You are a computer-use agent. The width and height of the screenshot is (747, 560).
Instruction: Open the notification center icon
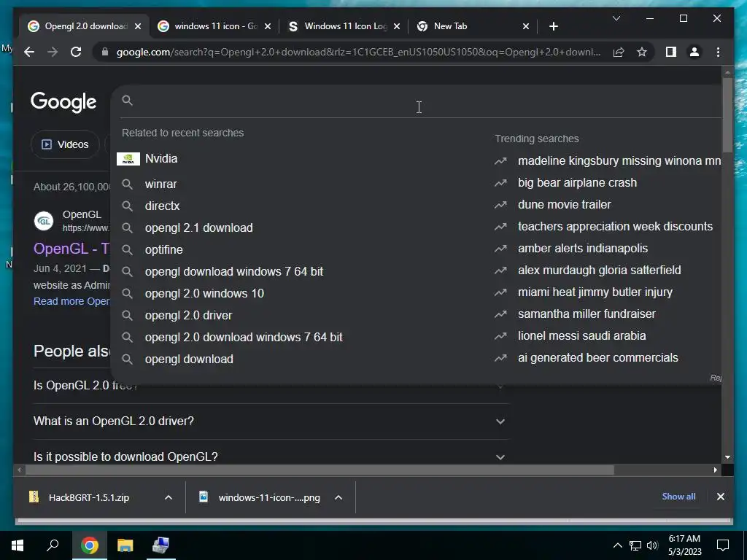(723, 545)
